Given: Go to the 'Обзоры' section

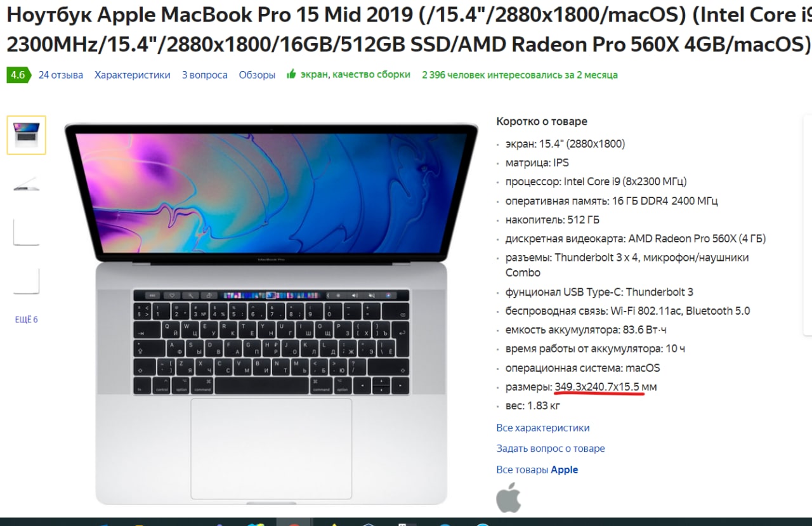Looking at the screenshot, I should pos(257,75).
